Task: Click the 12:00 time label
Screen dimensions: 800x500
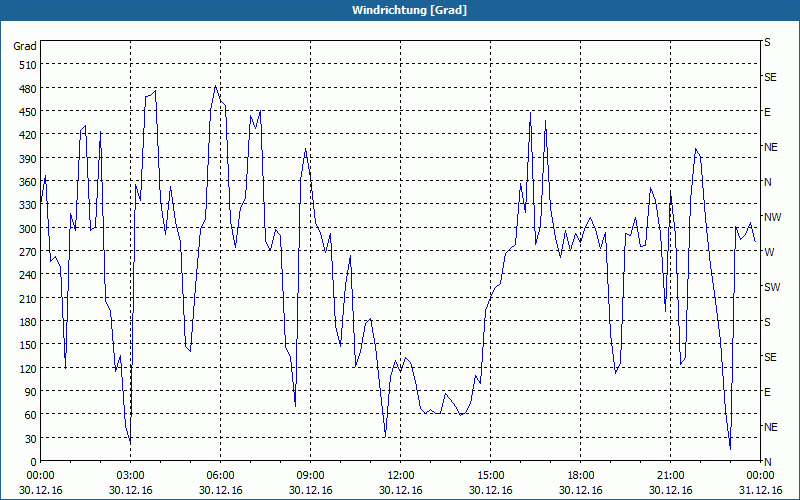Action: [x=401, y=476]
